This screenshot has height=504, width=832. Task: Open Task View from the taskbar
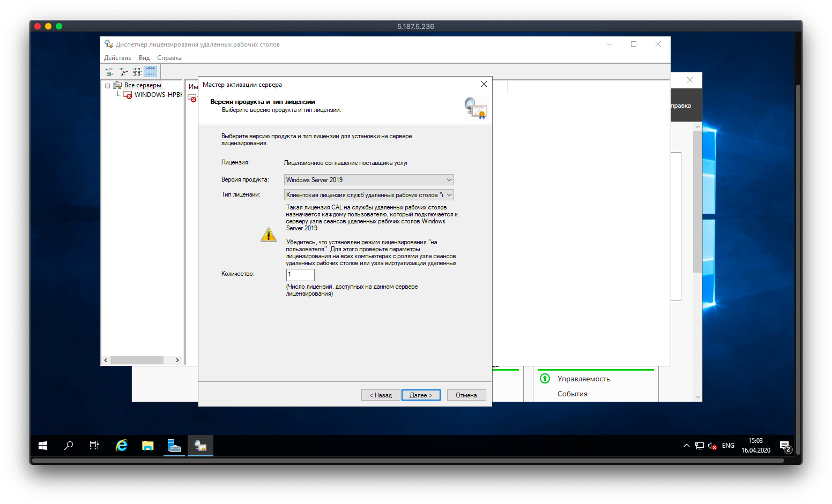pyautogui.click(x=94, y=446)
